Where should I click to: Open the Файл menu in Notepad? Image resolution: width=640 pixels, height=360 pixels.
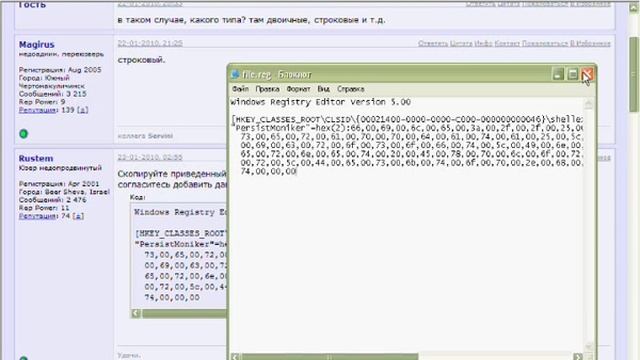240,89
